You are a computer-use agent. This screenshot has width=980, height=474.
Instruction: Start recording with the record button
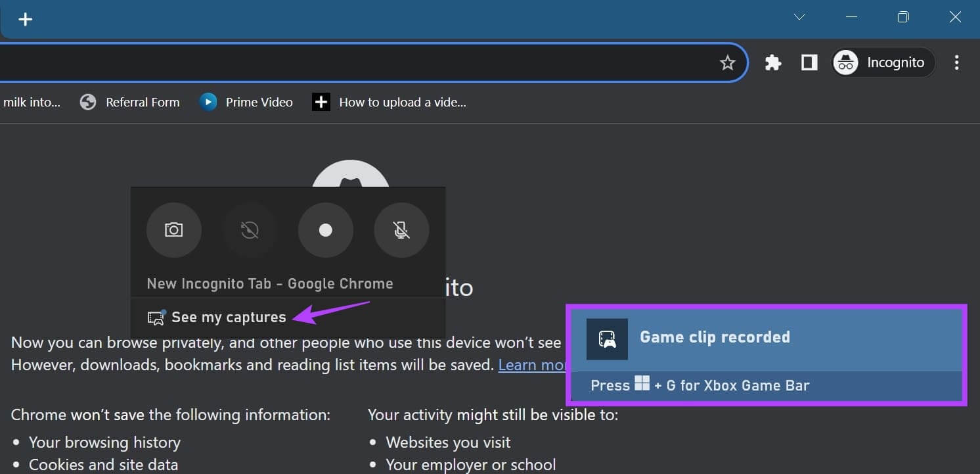point(325,230)
